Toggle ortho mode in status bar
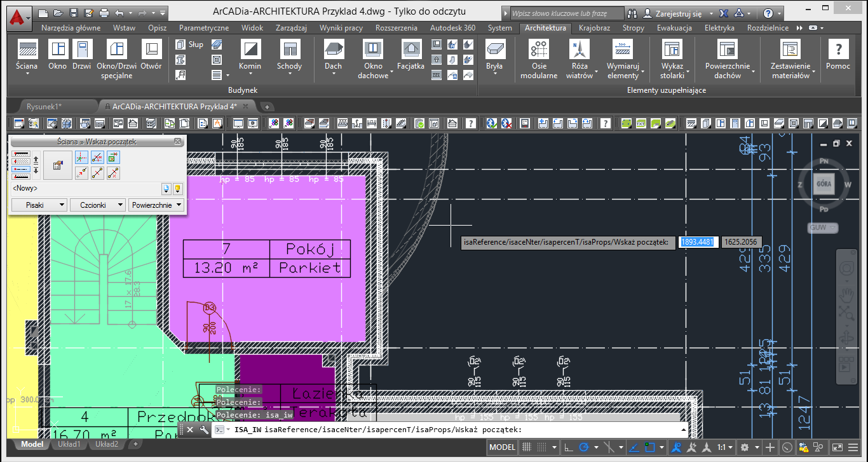Viewport: 868px width, 462px height. (568, 447)
